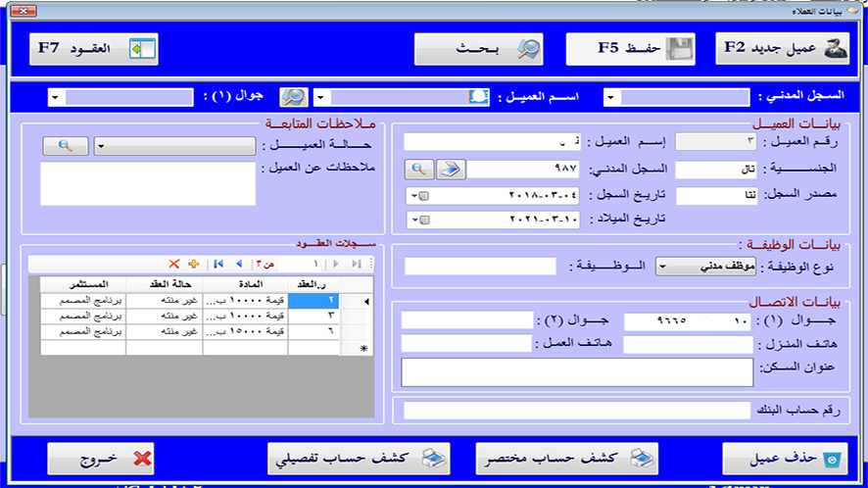Image resolution: width=868 pixels, height=488 pixels.
Task: Click the bank account number input field
Action: (578, 410)
